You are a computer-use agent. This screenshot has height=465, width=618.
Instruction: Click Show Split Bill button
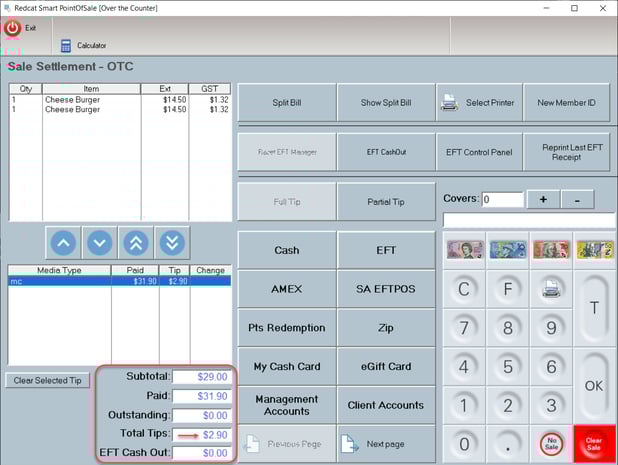[x=386, y=102]
